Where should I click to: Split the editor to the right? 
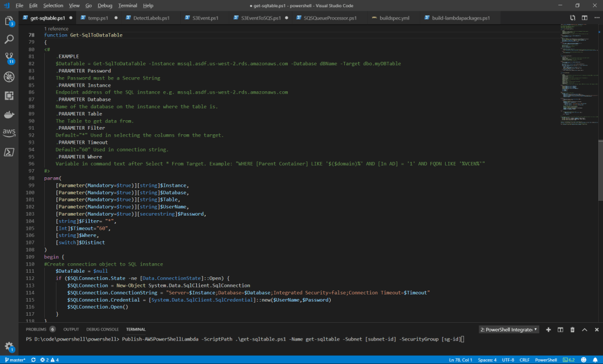585,18
